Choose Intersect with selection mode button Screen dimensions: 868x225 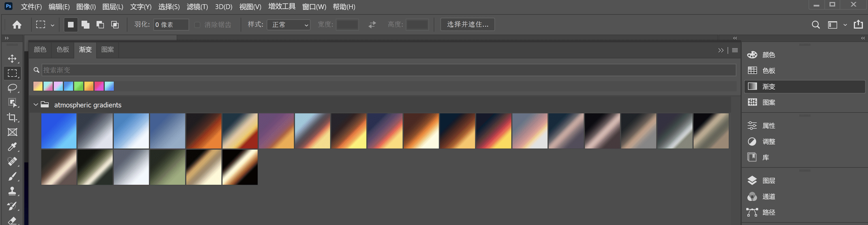[115, 25]
